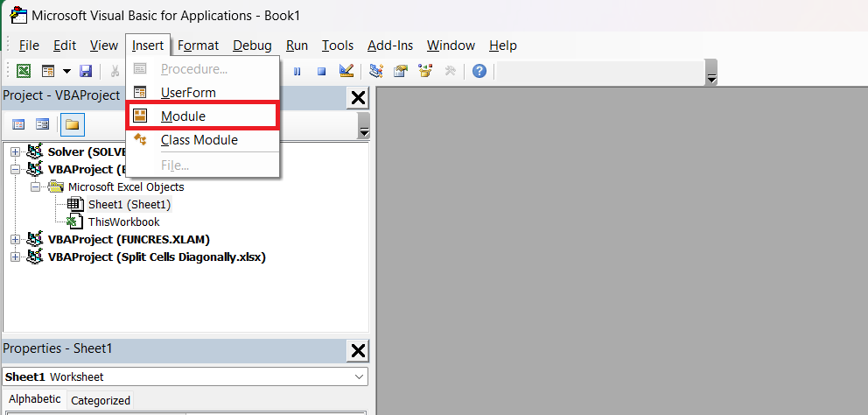
Task: Click the Reset (stop) toolbar icon
Action: (x=322, y=71)
